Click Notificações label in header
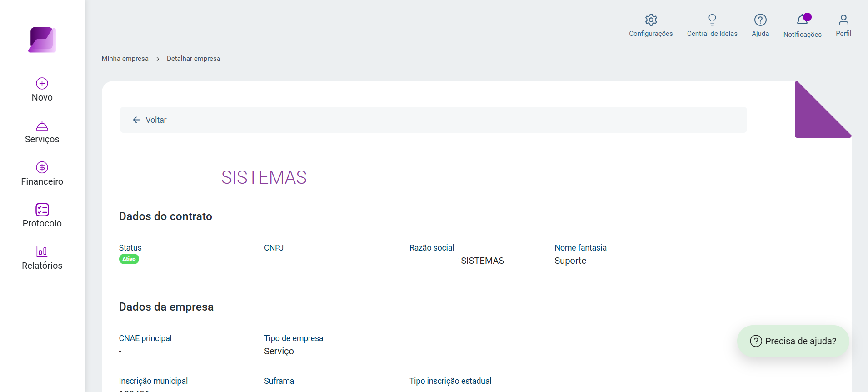Viewport: 868px width, 392px height. click(x=803, y=35)
